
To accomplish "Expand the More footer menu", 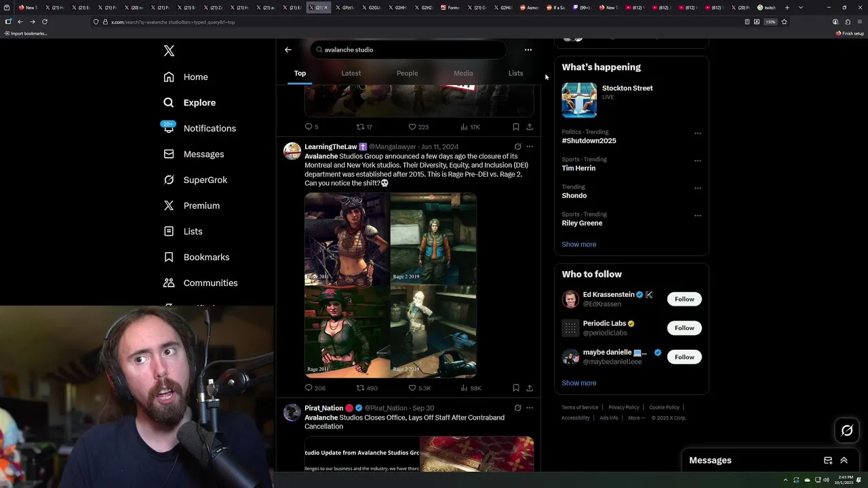I will 635,418.
